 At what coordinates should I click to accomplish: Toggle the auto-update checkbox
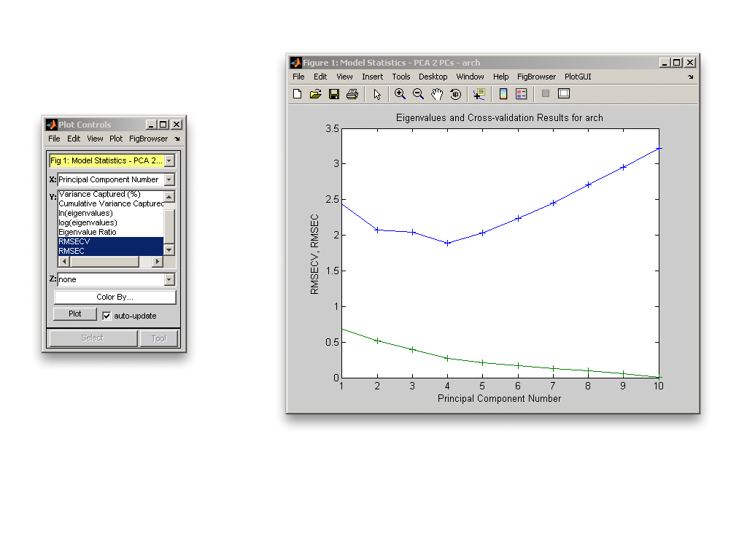pos(107,316)
